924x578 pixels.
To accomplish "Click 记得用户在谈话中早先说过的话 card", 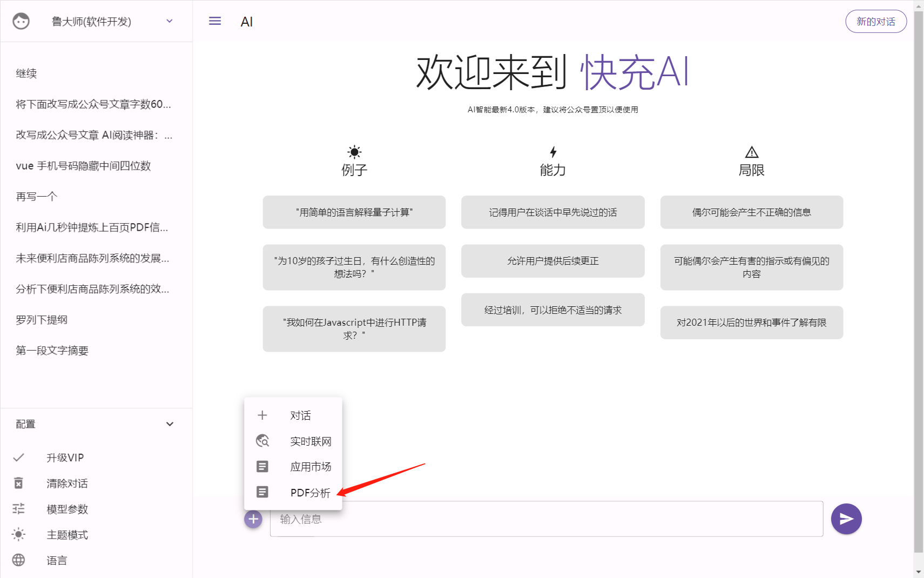I will click(x=553, y=212).
